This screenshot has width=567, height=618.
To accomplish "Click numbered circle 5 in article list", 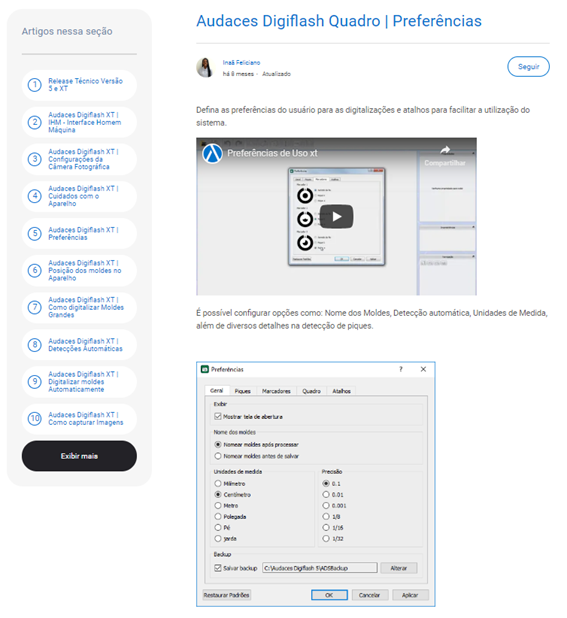I will (x=35, y=233).
